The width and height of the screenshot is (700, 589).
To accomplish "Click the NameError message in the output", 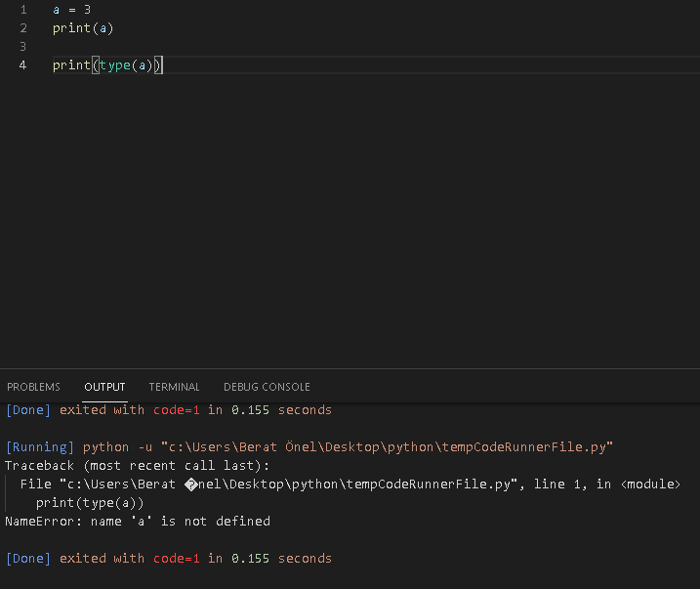I will tap(137, 522).
